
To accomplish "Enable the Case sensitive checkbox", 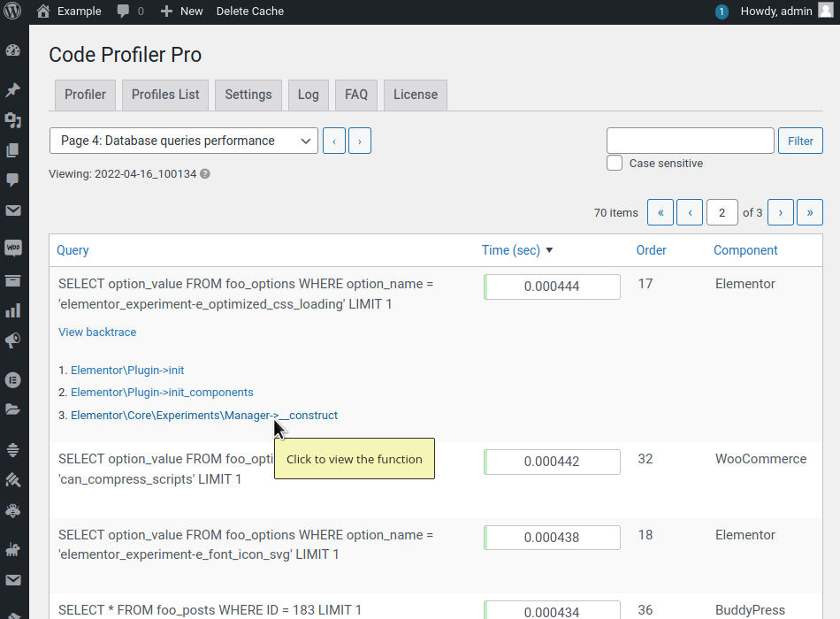I will pos(615,163).
